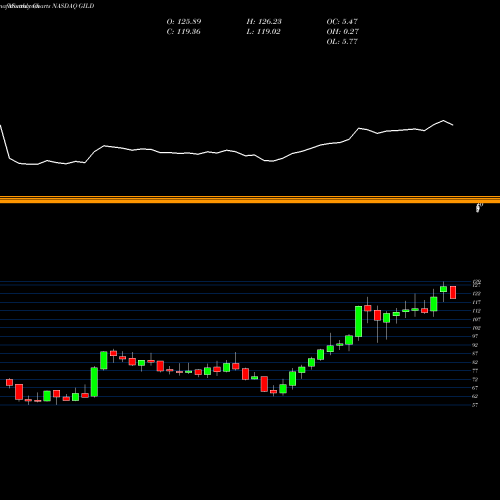500x500 pixels.
Task: Click the OL: 5.77 reading
Action: (x=342, y=42)
